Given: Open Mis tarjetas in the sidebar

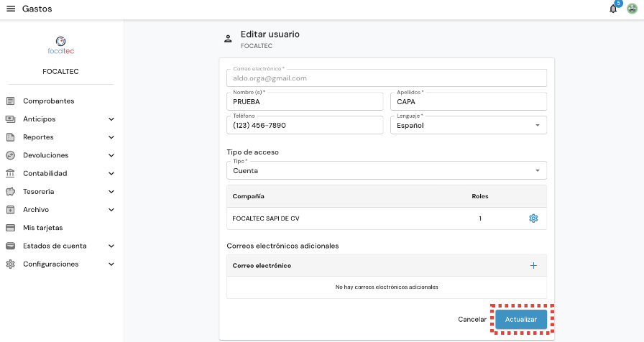Looking at the screenshot, I should (x=42, y=228).
